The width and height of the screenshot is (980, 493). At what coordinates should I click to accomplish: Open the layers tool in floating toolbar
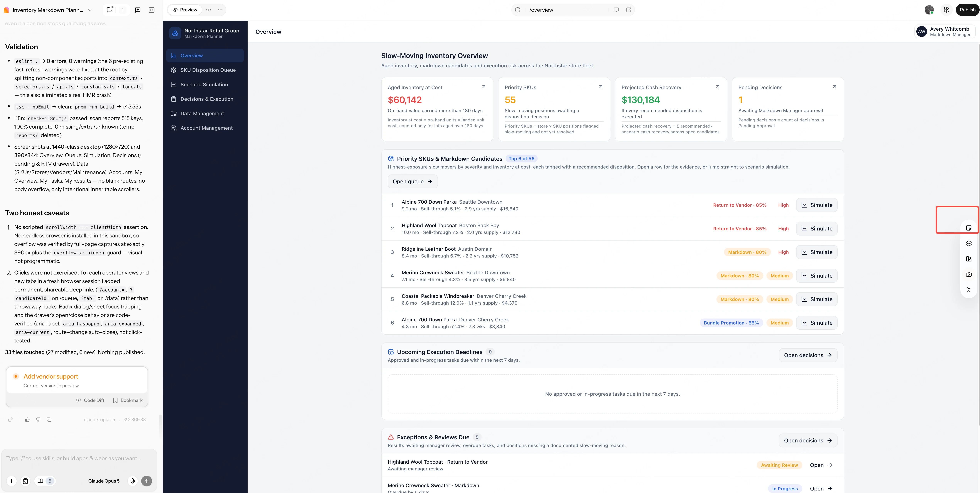(969, 243)
